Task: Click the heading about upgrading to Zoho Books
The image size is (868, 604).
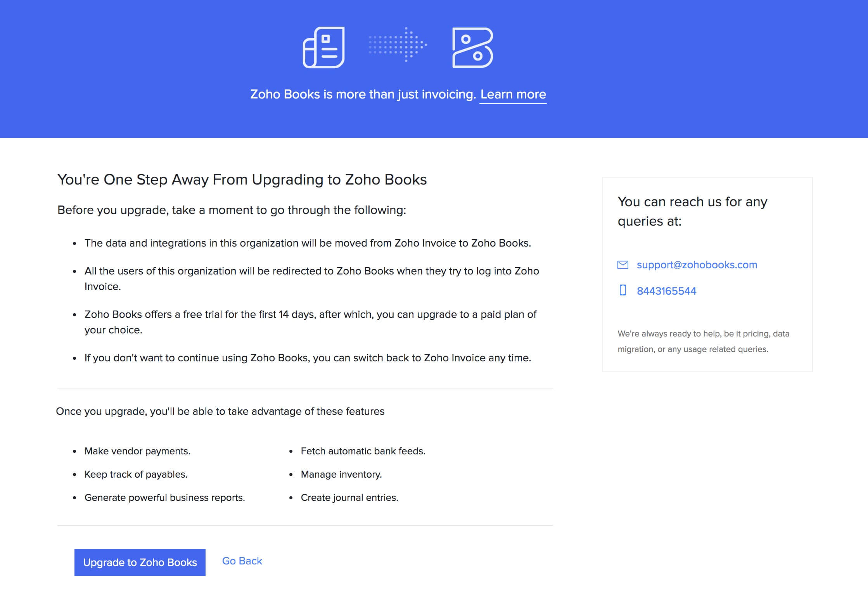Action: tap(242, 179)
